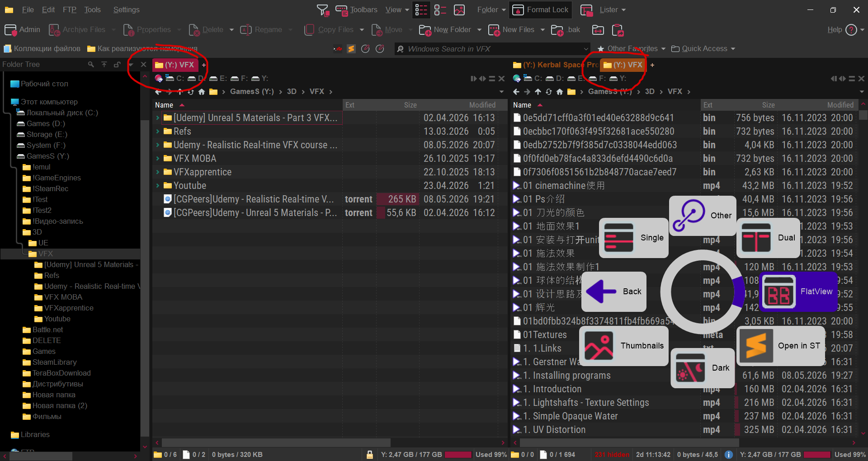Open the Edit menu
The width and height of the screenshot is (868, 461).
48,10
